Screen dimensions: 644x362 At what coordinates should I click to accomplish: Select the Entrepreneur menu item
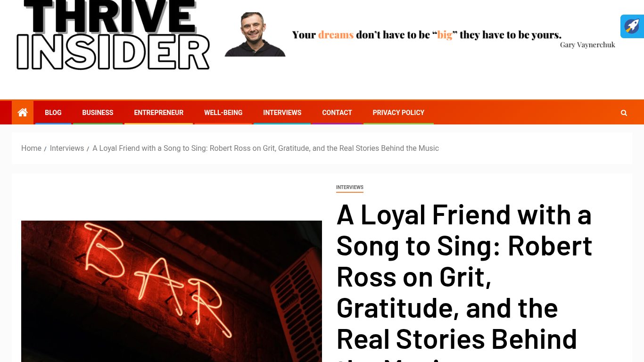[158, 113]
